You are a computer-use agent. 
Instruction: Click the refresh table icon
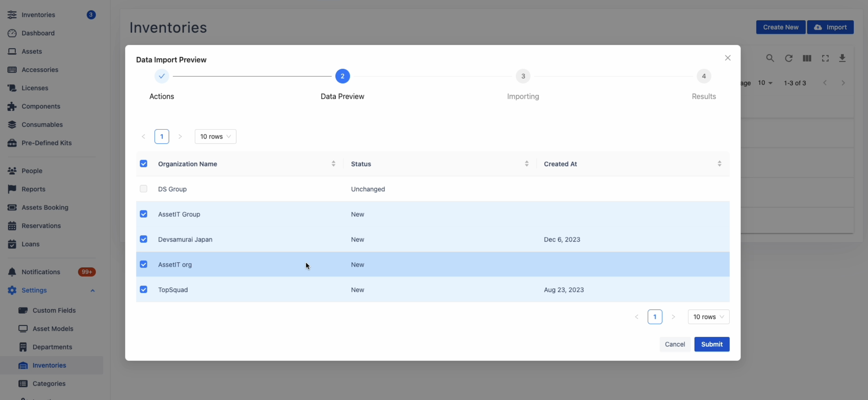788,58
